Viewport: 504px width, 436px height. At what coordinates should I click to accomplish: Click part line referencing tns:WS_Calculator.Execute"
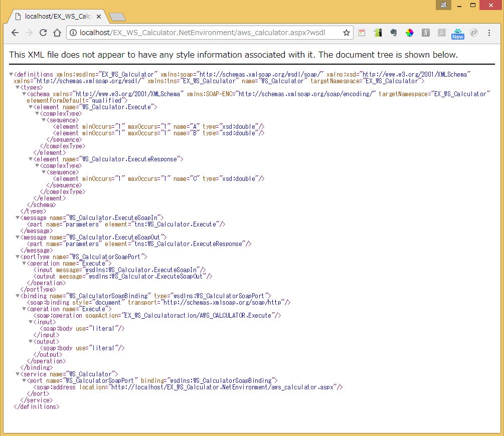[126, 225]
